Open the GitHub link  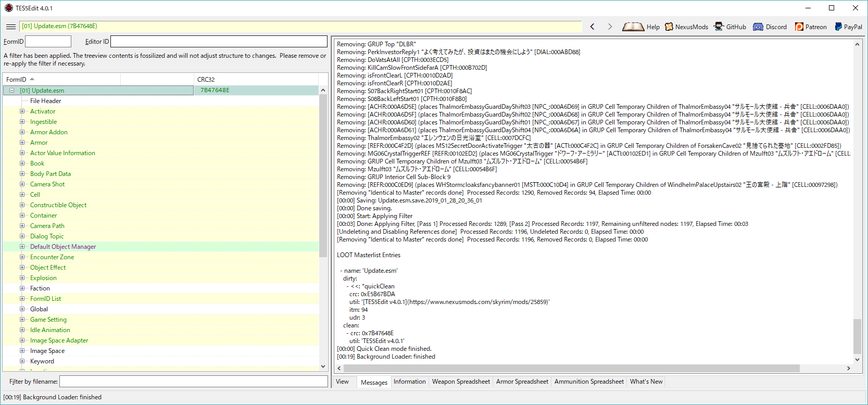point(731,27)
